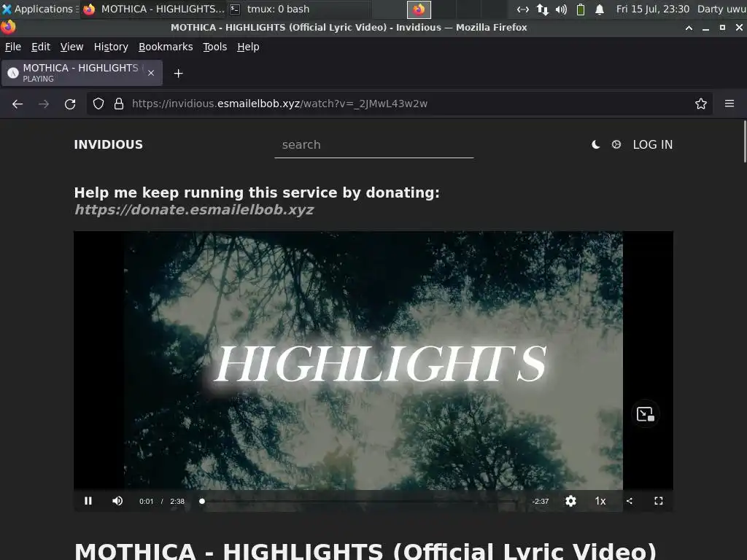Focus the Invidious search field

click(374, 145)
